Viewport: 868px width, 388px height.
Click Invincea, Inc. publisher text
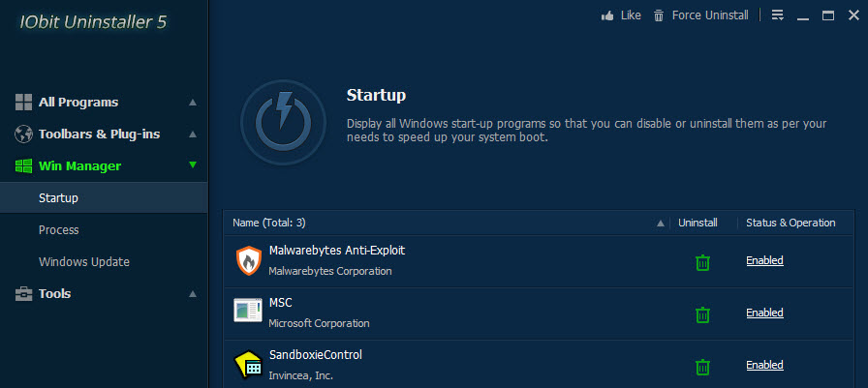300,375
